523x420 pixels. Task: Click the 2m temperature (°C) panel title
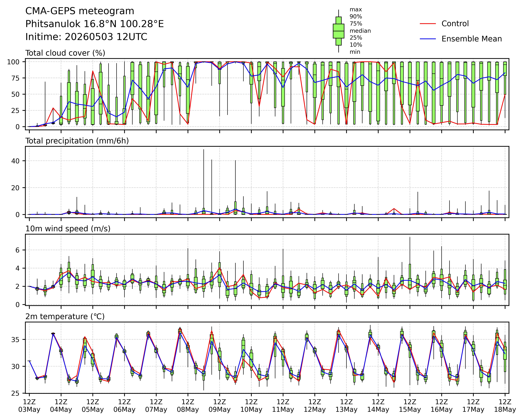(65, 316)
